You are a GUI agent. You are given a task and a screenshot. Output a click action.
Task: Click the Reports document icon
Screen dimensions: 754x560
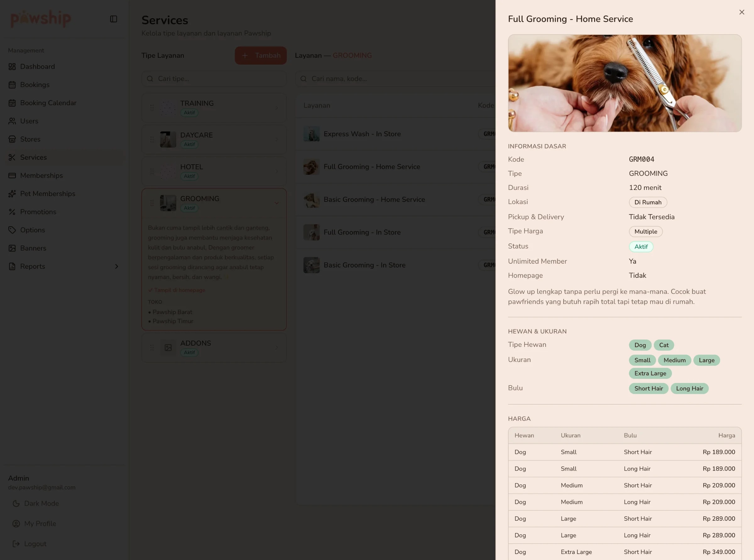[x=12, y=266]
